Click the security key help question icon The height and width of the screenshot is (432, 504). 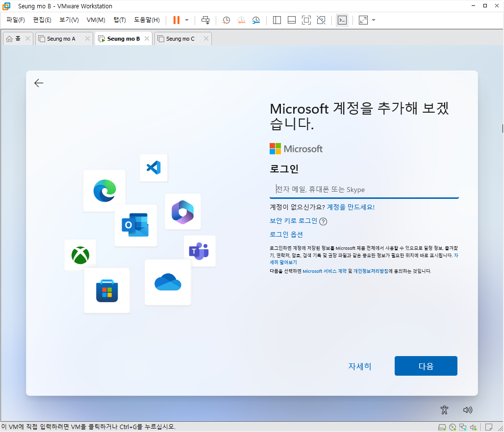click(323, 221)
